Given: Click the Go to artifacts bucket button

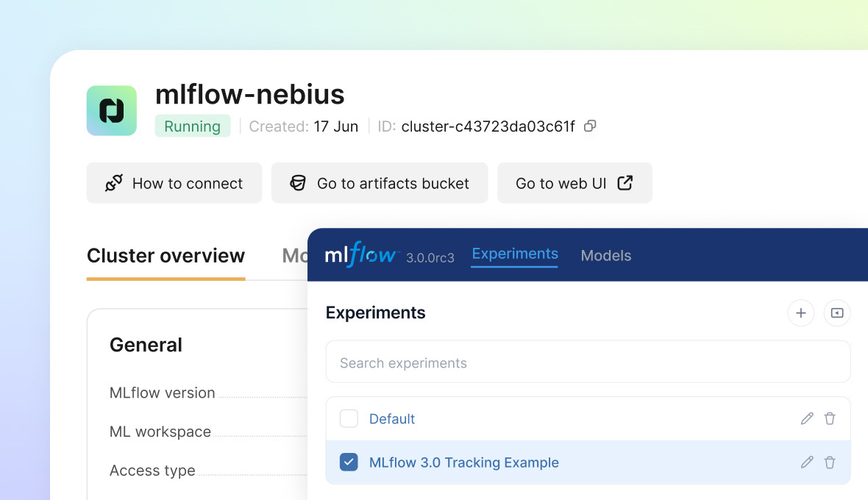Looking at the screenshot, I should [380, 183].
